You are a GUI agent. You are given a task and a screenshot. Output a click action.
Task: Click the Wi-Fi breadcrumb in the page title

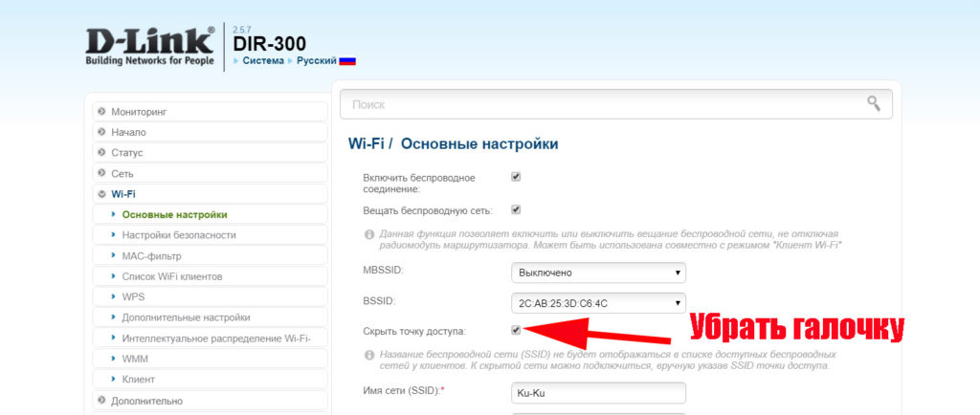coord(367,144)
